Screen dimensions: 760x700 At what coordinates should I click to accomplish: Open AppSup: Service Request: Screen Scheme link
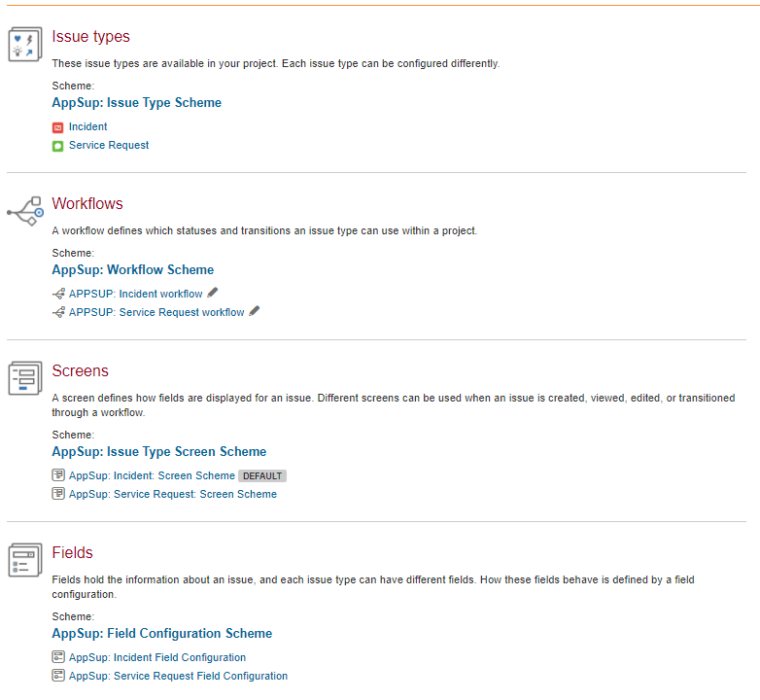coord(173,495)
